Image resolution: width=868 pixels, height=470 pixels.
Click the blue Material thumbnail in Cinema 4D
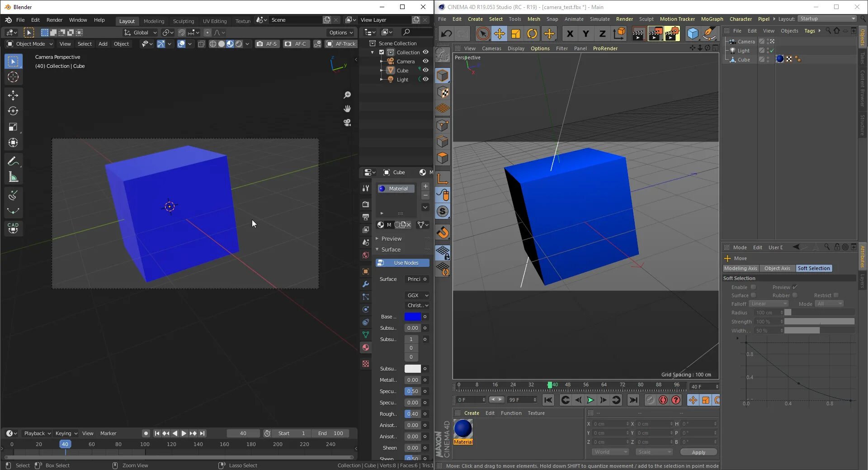click(463, 429)
